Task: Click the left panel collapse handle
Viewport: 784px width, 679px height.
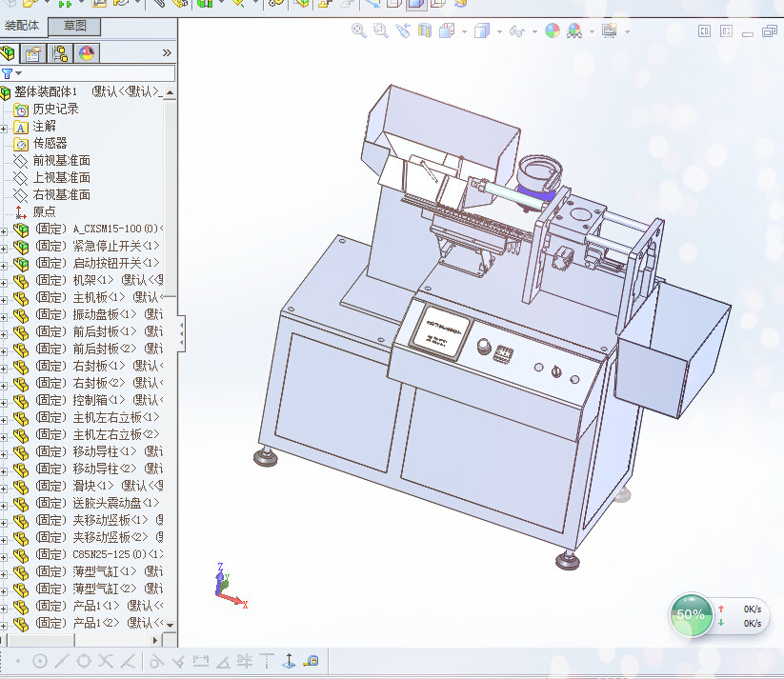Action: (x=182, y=334)
